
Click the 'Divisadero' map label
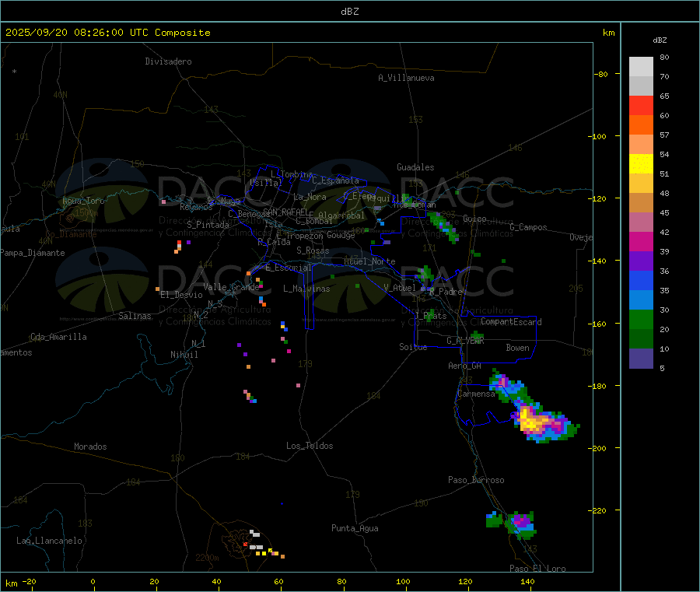[x=168, y=61]
